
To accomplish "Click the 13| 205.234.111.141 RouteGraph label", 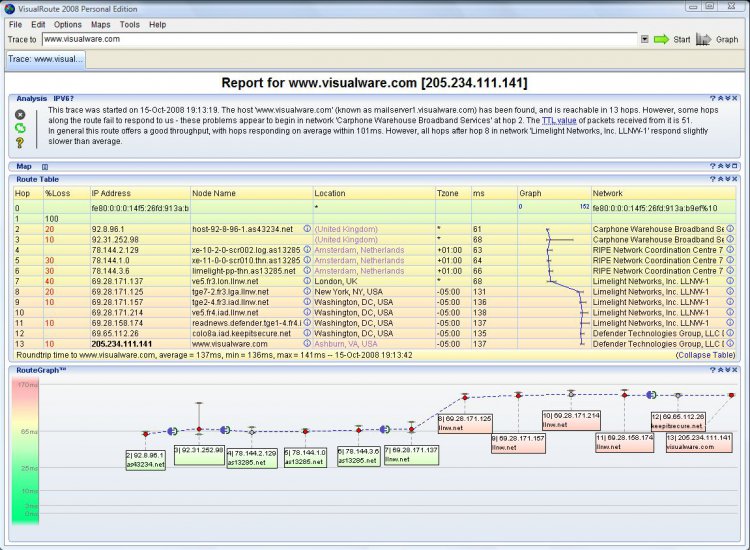I will click(699, 442).
